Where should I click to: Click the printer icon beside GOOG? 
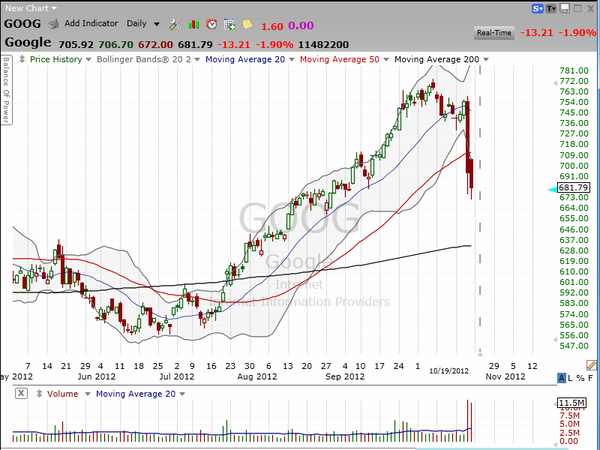click(x=53, y=24)
